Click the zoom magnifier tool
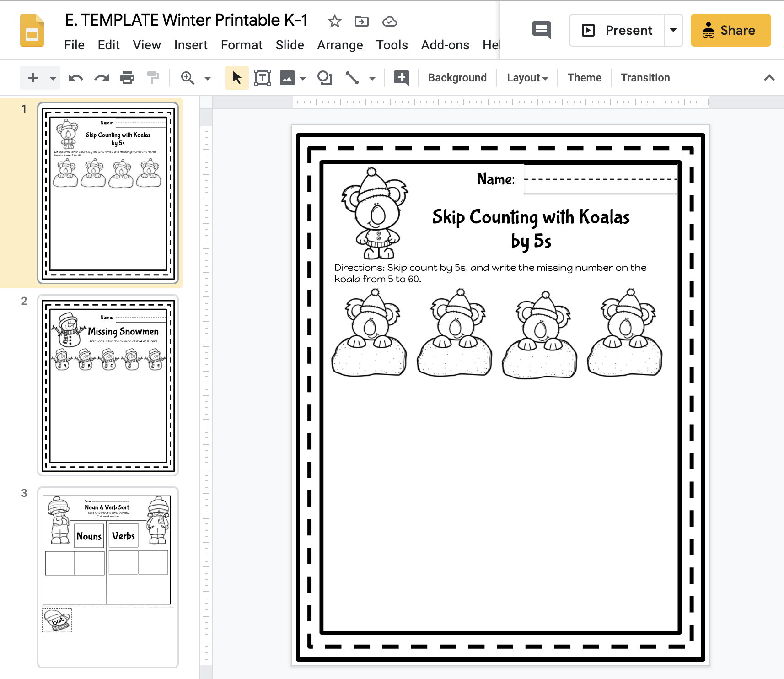The image size is (784, 679). pyautogui.click(x=188, y=78)
